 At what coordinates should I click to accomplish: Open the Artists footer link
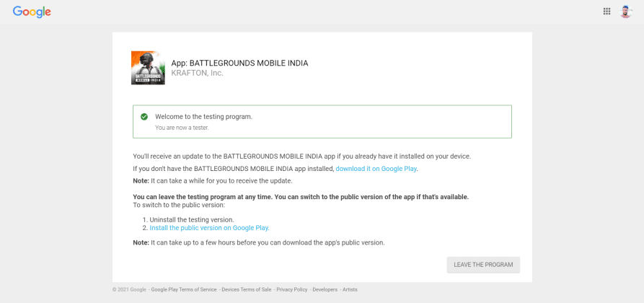pos(350,289)
